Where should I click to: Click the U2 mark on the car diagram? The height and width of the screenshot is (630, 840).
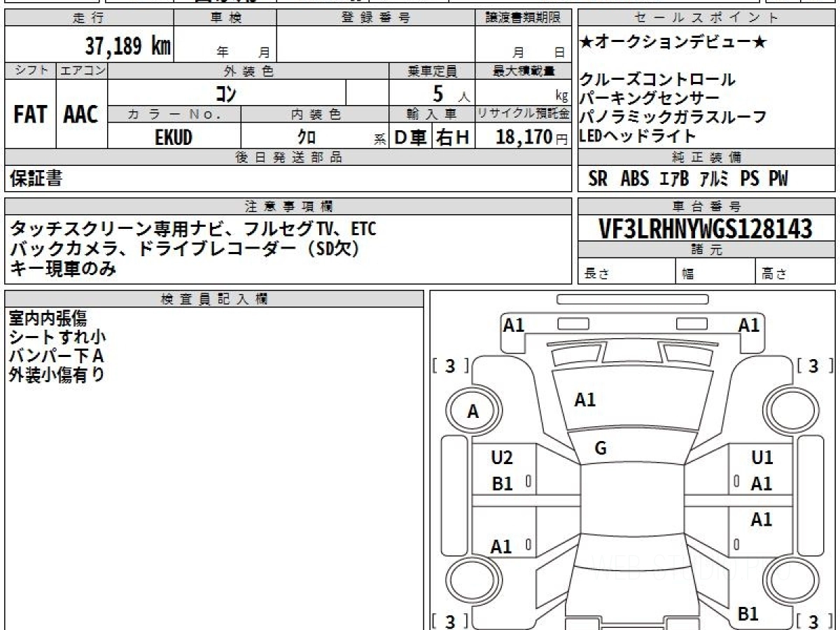click(x=502, y=458)
